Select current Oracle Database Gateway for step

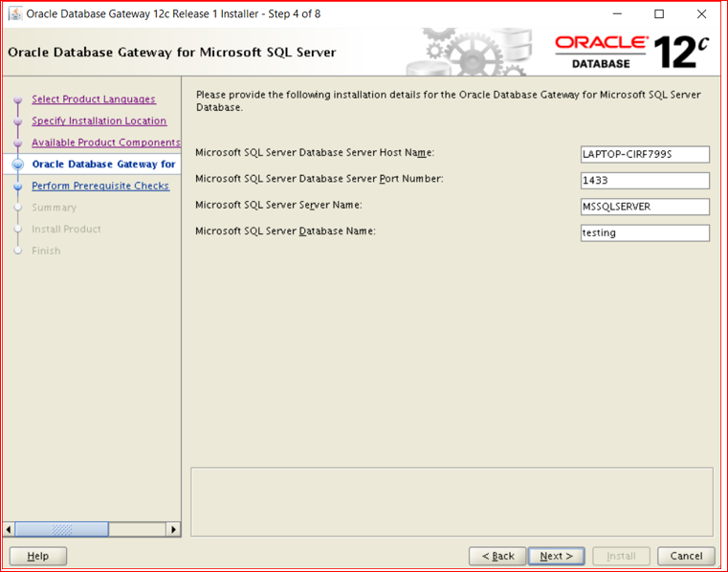tap(103, 164)
